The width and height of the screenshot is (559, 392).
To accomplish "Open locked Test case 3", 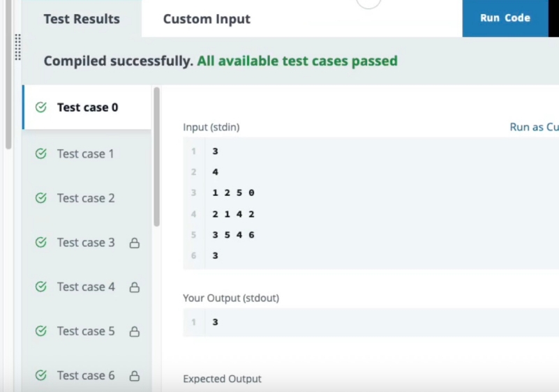I will pos(87,242).
